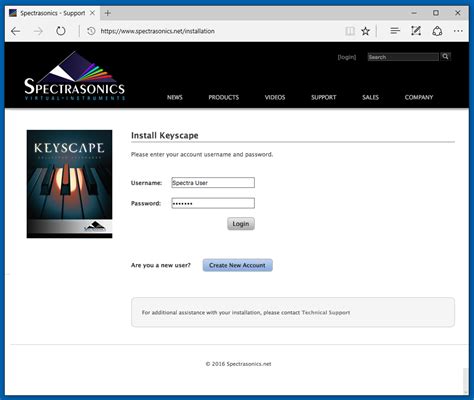This screenshot has width=474, height=400.
Task: Close the Spectrasonics - Support tab
Action: click(92, 13)
